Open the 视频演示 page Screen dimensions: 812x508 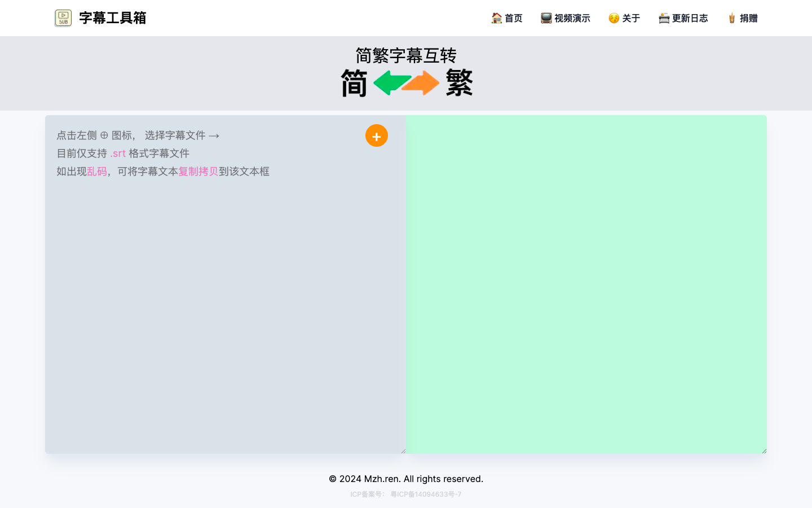coord(571,17)
